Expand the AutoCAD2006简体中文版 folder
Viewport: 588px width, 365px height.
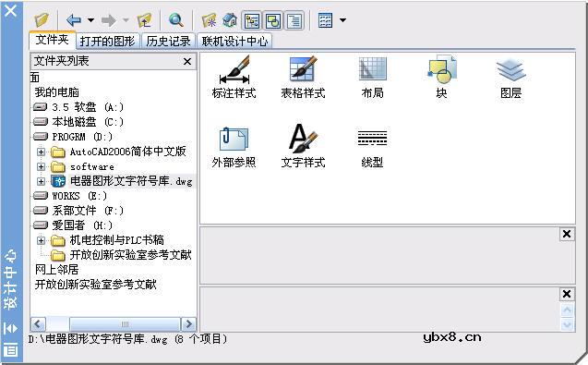coord(41,152)
